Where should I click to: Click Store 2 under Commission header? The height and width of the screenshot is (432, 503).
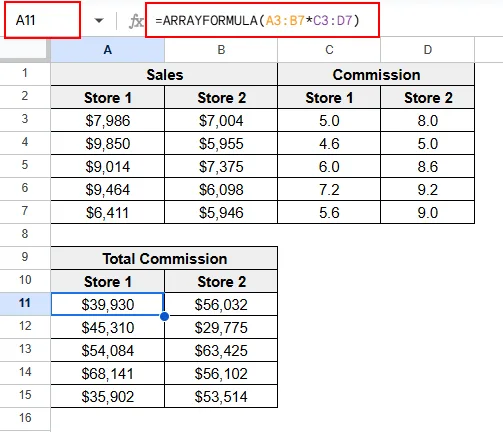point(428,97)
